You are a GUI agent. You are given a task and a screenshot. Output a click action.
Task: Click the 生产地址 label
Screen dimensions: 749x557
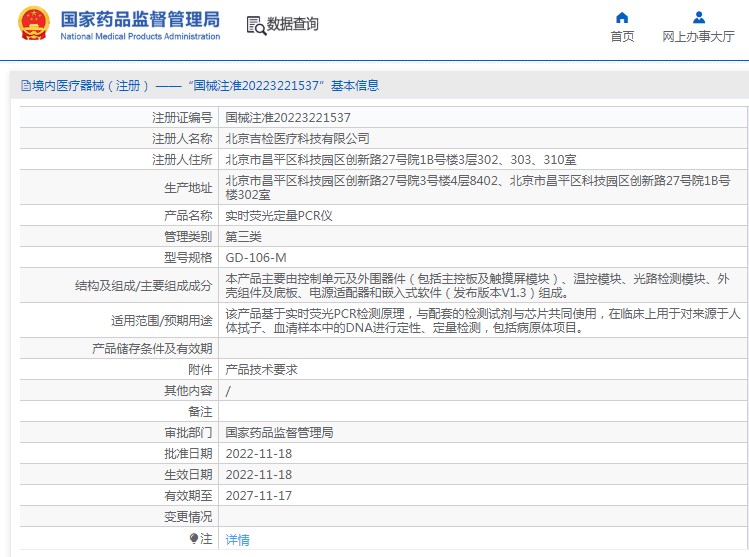188,188
